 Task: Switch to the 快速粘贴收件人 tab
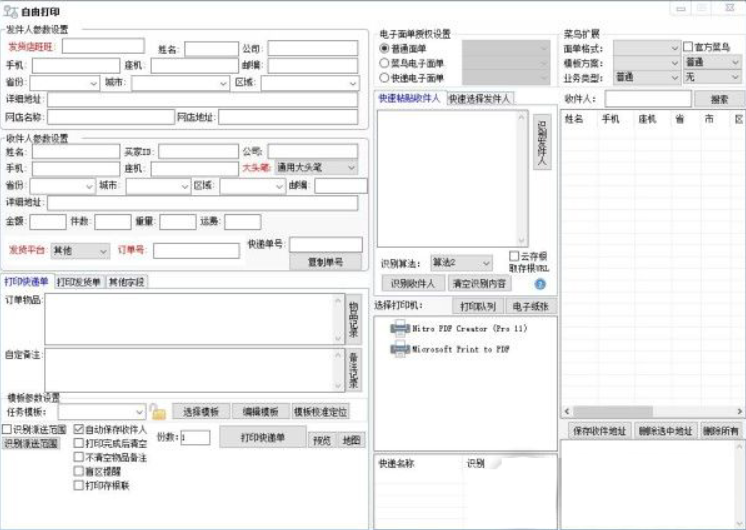[409, 98]
